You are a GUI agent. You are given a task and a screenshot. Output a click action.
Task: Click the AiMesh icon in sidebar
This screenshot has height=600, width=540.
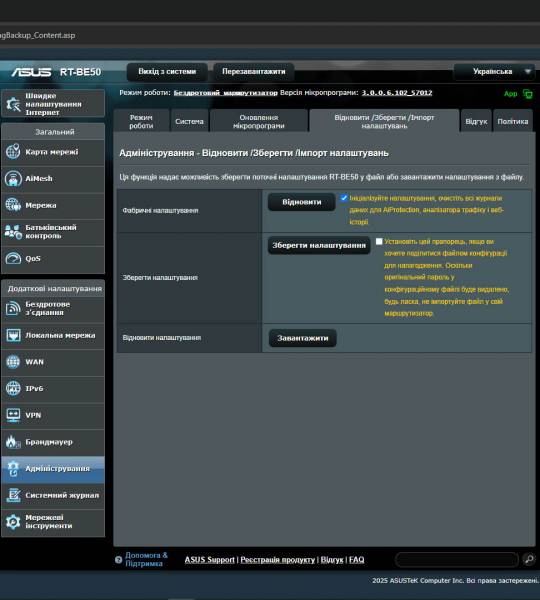pyautogui.click(x=13, y=178)
